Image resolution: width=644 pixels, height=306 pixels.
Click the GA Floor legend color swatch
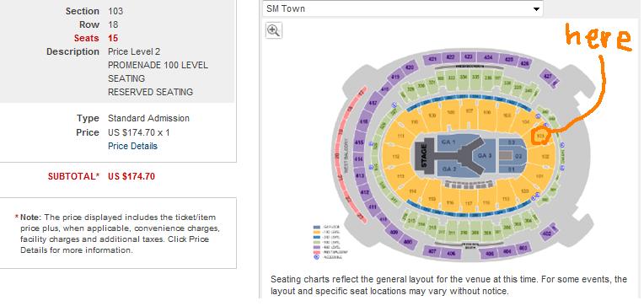pyautogui.click(x=317, y=227)
